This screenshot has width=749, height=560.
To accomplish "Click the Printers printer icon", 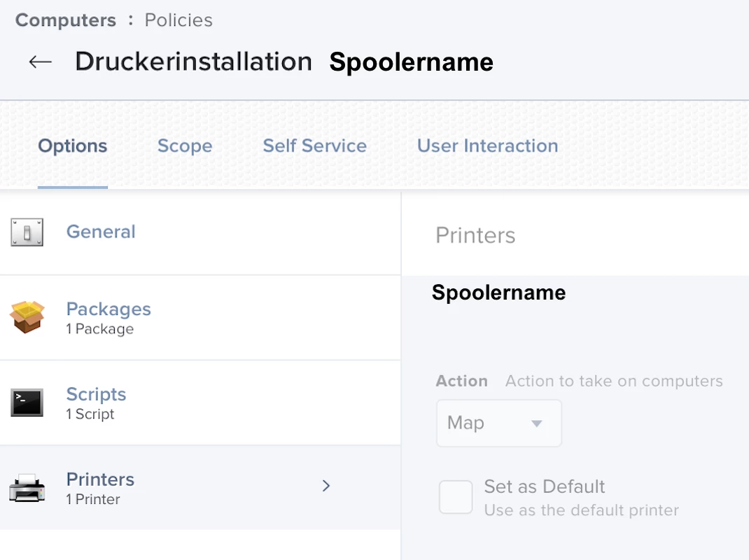I will 27,487.
